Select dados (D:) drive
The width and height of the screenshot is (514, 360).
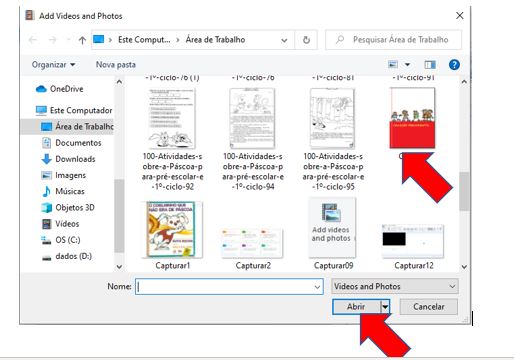pyautogui.click(x=66, y=256)
